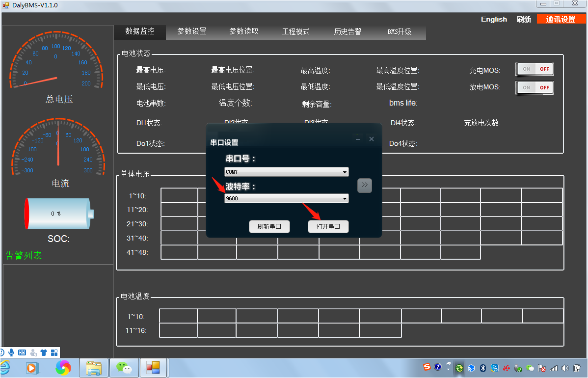Click the 温度个数: label
The width and height of the screenshot is (588, 378).
(235, 103)
